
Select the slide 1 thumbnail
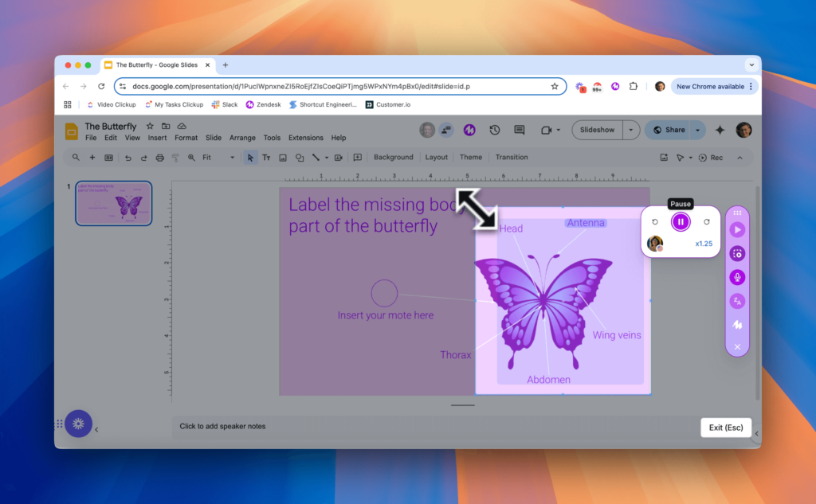pos(114,203)
